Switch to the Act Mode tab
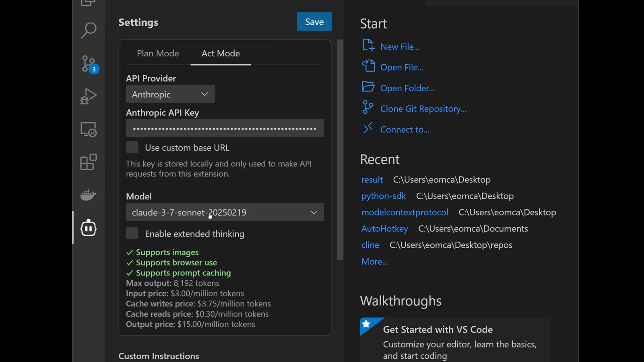This screenshot has width=644, height=362. (221, 53)
